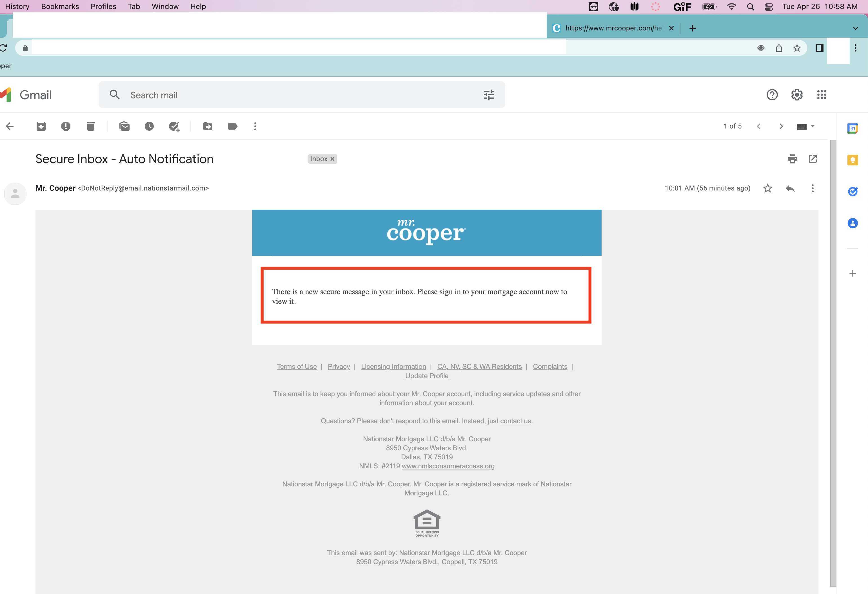The width and height of the screenshot is (868, 594).
Task: Select the Bookmarks menu item
Action: (60, 6)
